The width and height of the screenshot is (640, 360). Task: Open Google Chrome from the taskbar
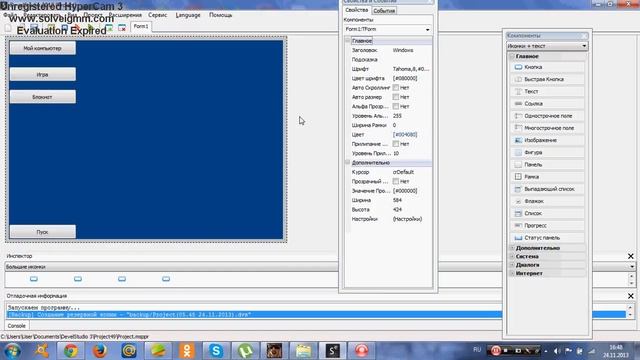71,351
